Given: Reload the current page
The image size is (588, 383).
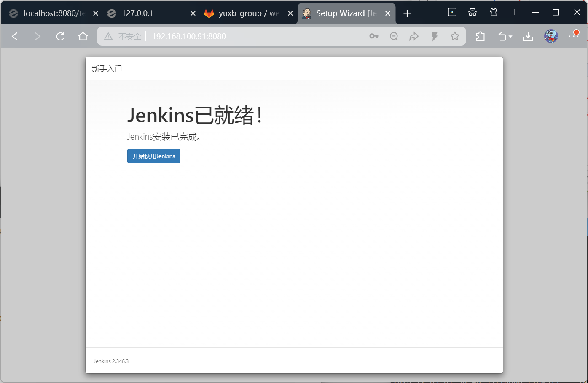Looking at the screenshot, I should point(60,36).
